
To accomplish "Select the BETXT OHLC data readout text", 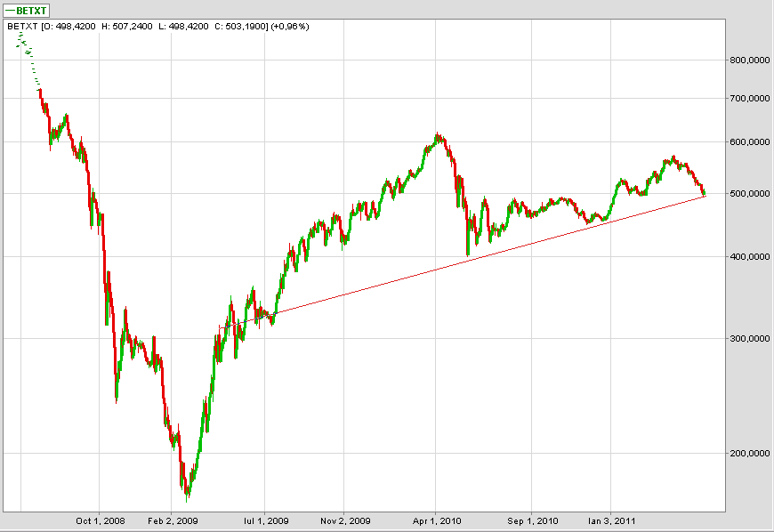I will coord(157,27).
